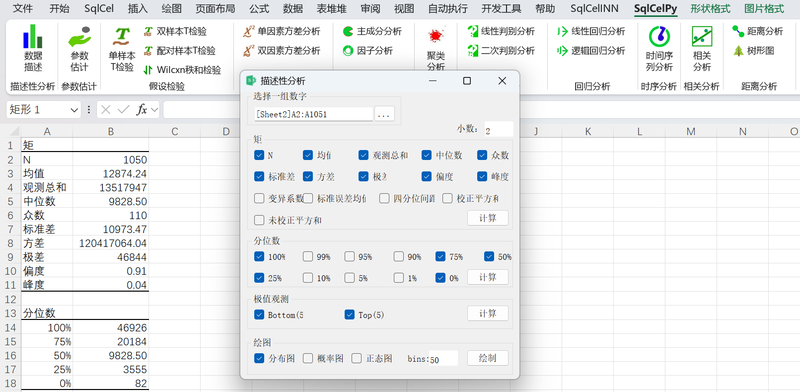The width and height of the screenshot is (800, 392).
Task: Choose the Wilcxn秩和检验 tool
Action: tap(182, 69)
